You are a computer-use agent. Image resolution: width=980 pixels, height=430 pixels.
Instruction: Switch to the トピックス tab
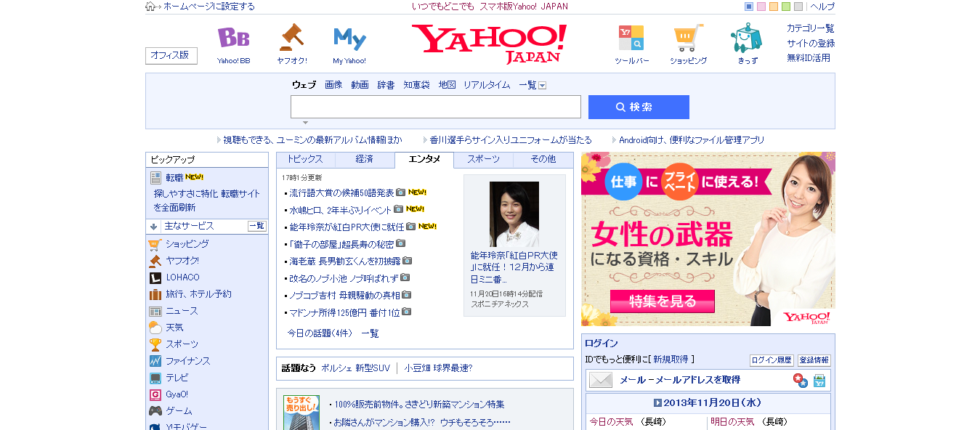(x=306, y=160)
